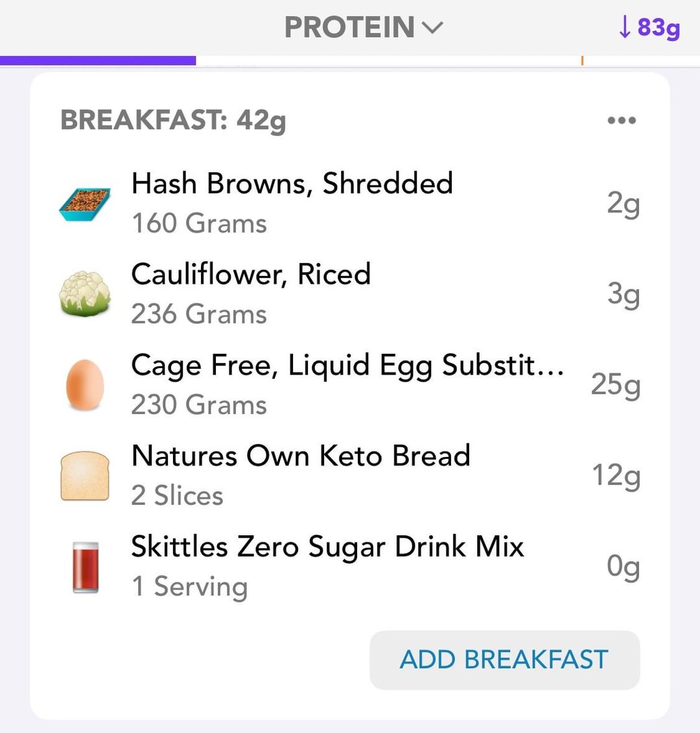
Task: Click the 2 Slices serving size text
Action: click(x=177, y=495)
